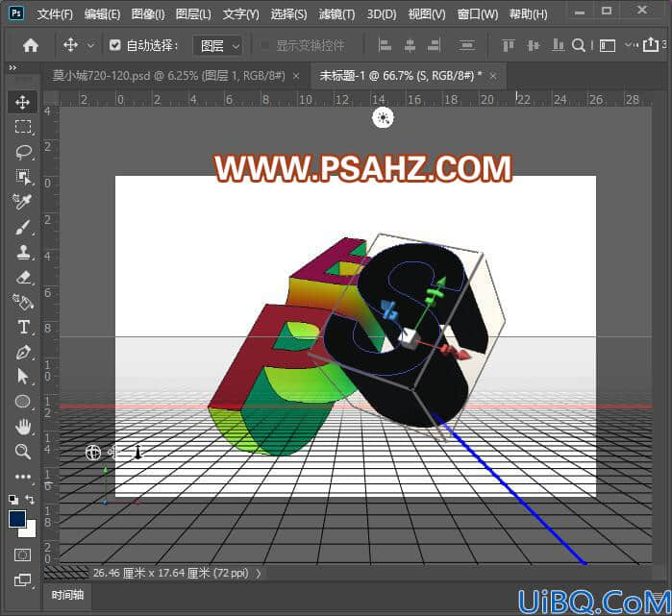Click the 3D orbit camera icon
This screenshot has height=616, width=672.
pos(93,453)
